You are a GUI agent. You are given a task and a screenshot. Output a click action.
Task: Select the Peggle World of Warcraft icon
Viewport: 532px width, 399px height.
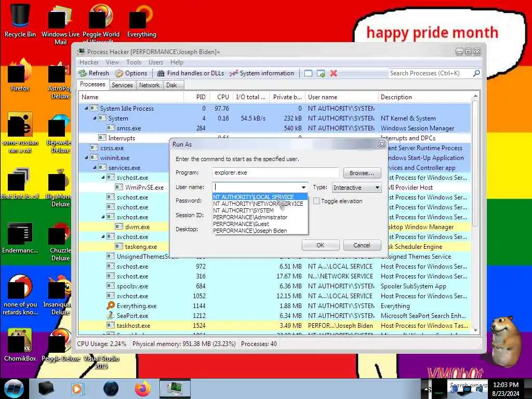pyautogui.click(x=101, y=23)
